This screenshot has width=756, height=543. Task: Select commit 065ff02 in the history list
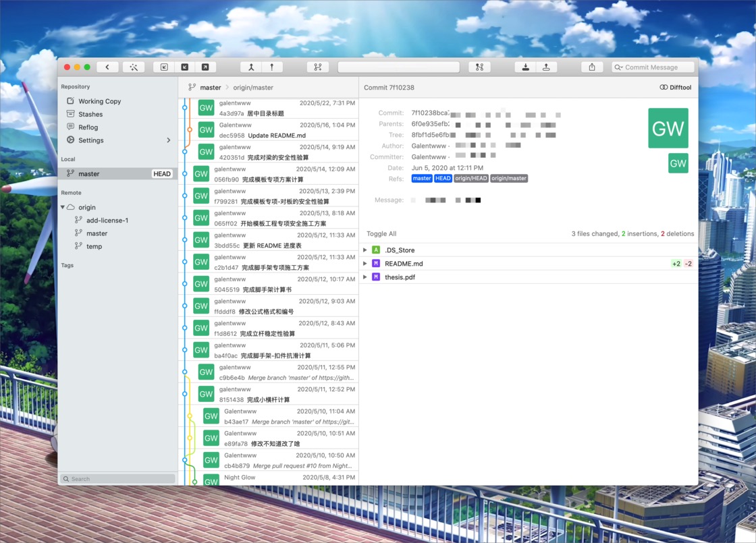(x=269, y=219)
